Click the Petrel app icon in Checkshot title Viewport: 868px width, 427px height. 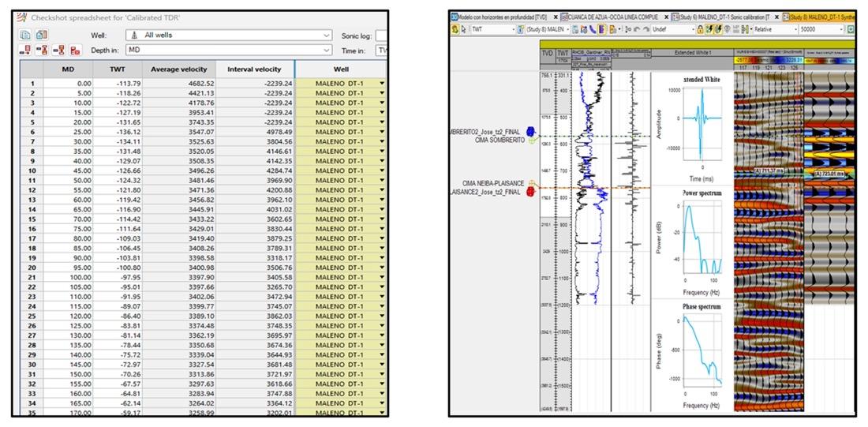click(x=22, y=17)
